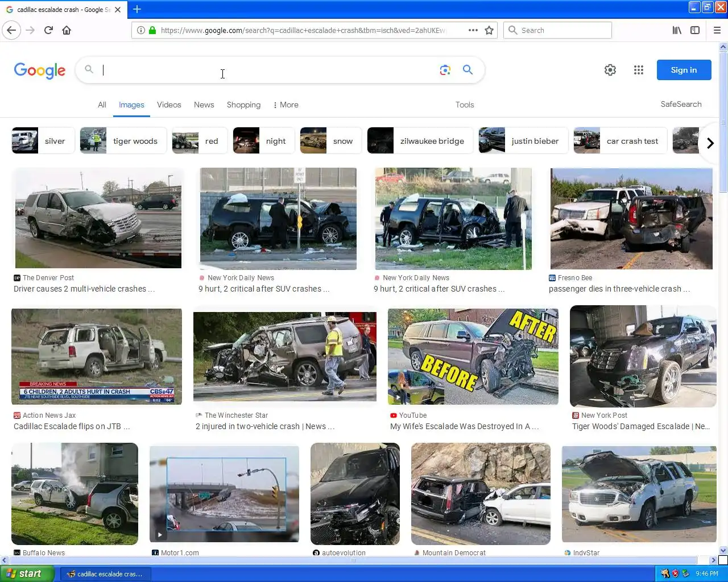
Task: Focus the Google search text field
Action: pyautogui.click(x=267, y=70)
